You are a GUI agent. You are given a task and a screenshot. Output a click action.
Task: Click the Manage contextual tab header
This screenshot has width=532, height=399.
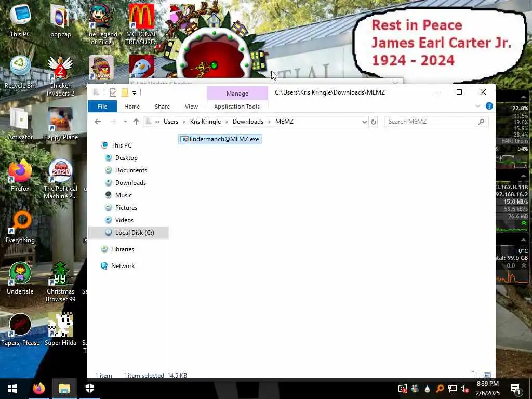tap(237, 94)
